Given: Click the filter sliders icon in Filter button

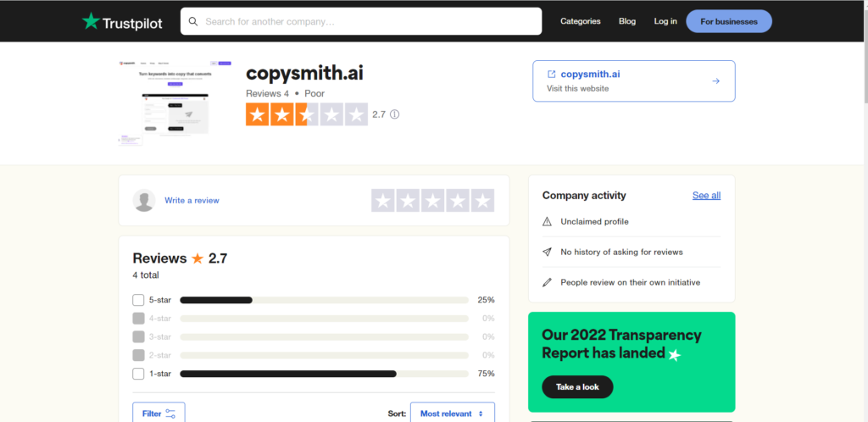Looking at the screenshot, I should point(170,414).
